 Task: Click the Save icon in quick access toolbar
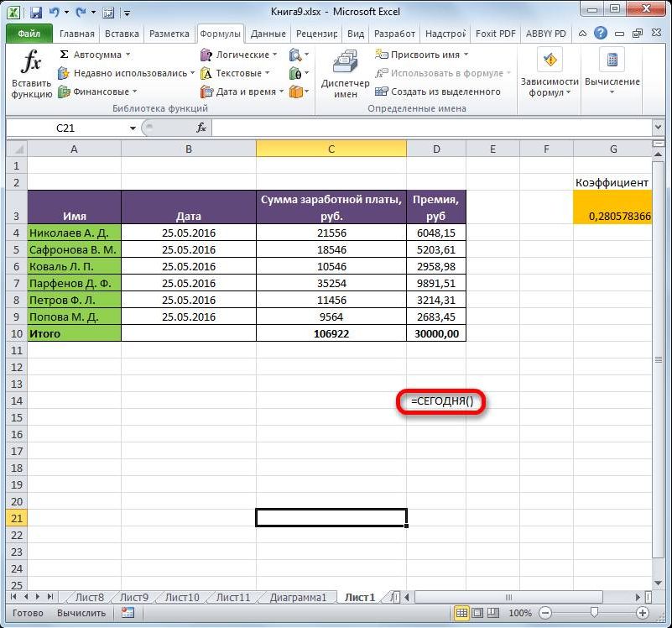(35, 12)
